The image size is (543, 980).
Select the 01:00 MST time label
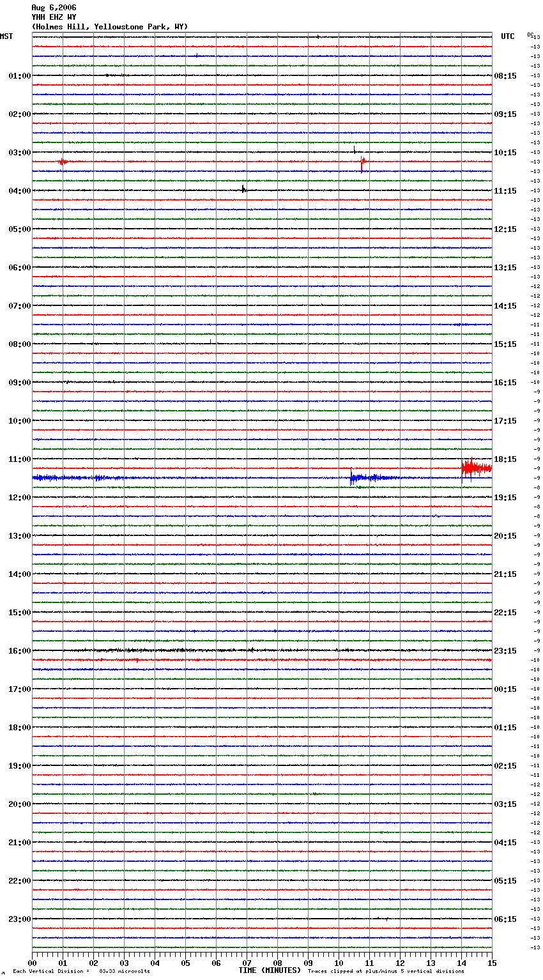pyautogui.click(x=20, y=76)
